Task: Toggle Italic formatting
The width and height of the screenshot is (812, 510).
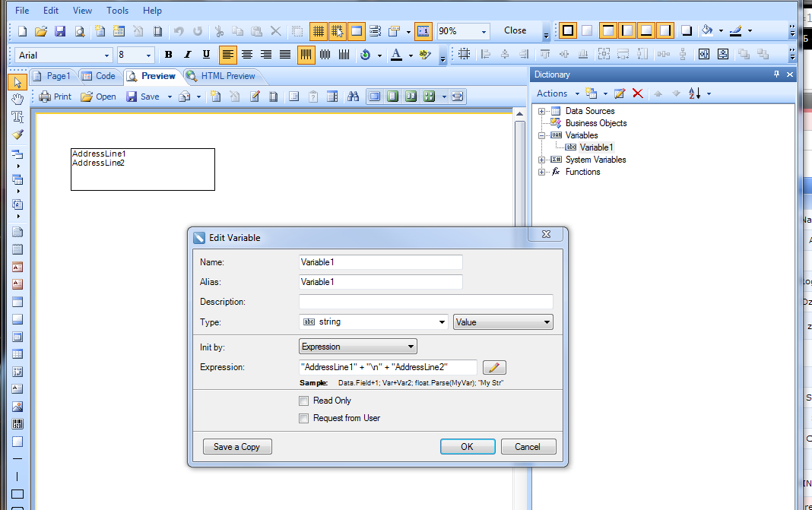Action: point(188,55)
